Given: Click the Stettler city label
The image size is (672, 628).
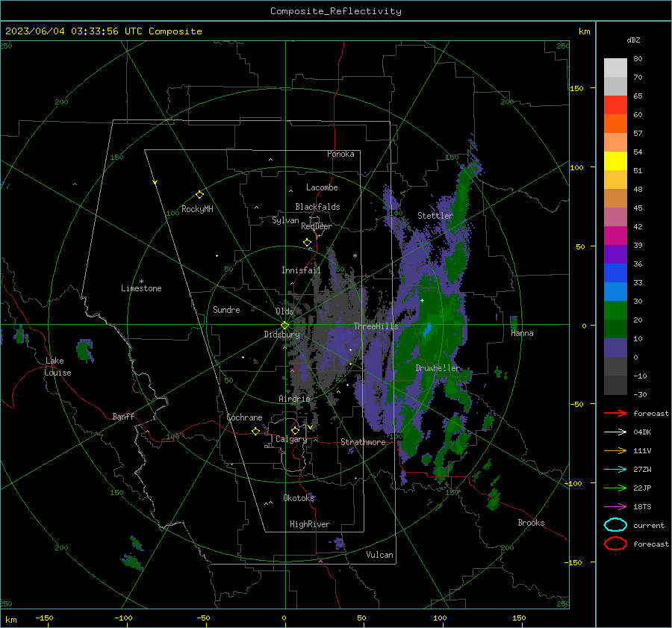Looking at the screenshot, I should (435, 216).
